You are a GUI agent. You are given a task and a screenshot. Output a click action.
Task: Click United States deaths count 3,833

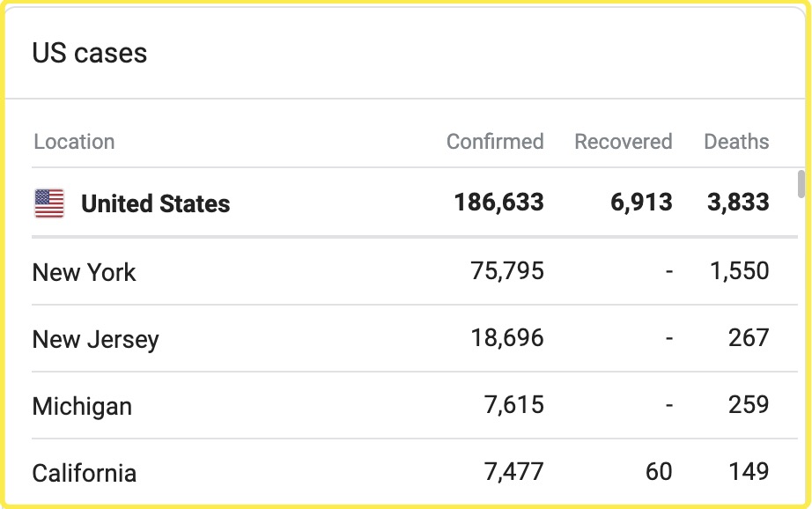[x=738, y=203]
